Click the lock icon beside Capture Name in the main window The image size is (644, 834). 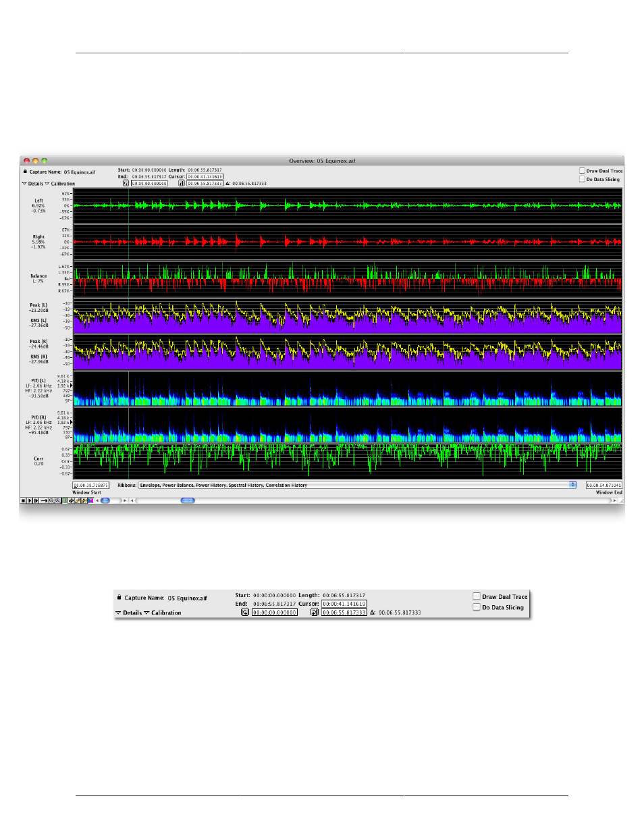coord(25,172)
